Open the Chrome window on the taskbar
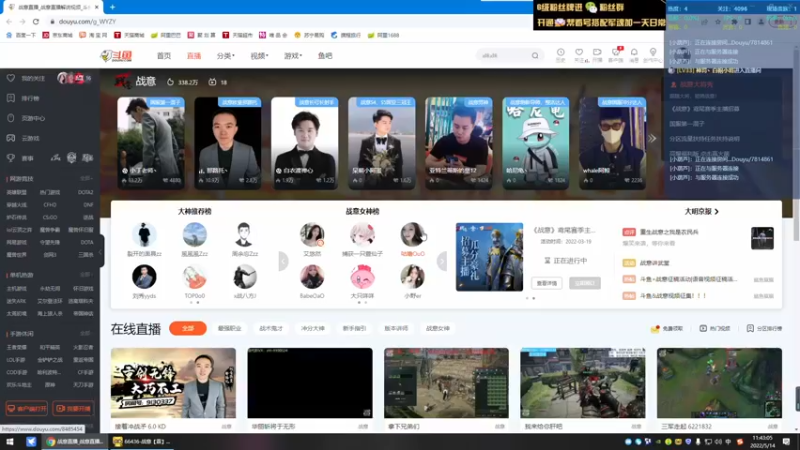The height and width of the screenshot is (450, 800). coord(74,442)
